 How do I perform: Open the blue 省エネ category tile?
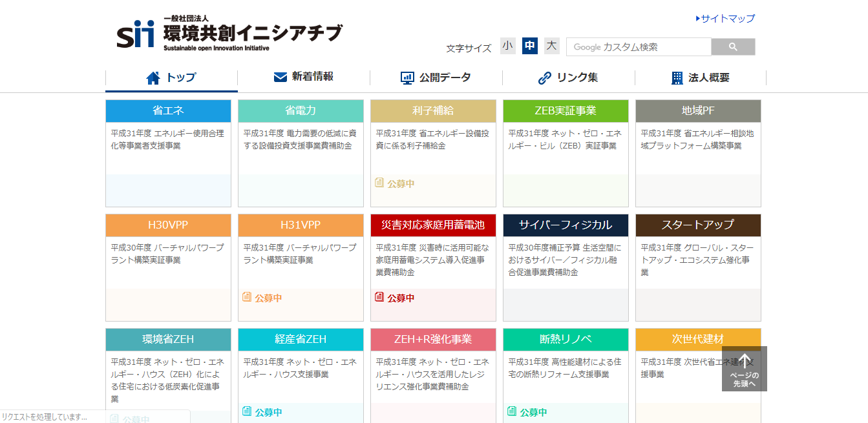coord(168,111)
